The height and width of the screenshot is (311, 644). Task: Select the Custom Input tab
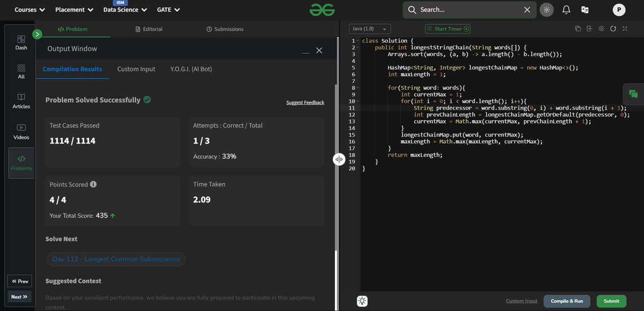(x=136, y=69)
